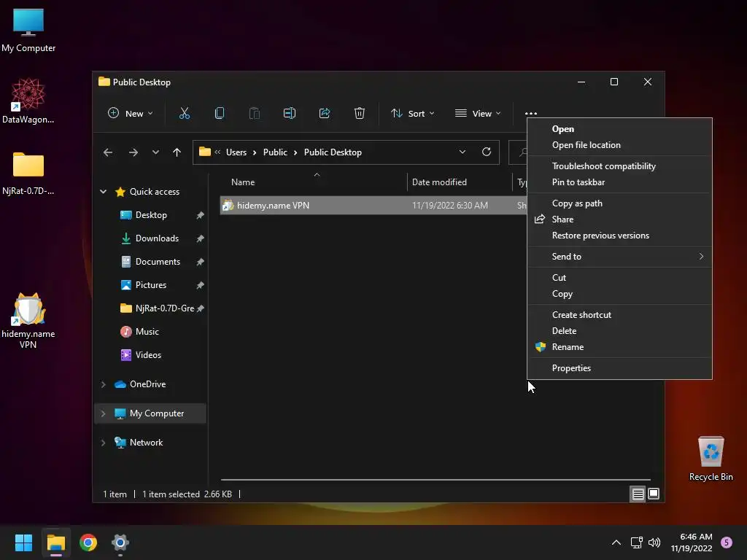The width and height of the screenshot is (747, 560).
Task: Choose Cut in the context menu
Action: point(619,278)
